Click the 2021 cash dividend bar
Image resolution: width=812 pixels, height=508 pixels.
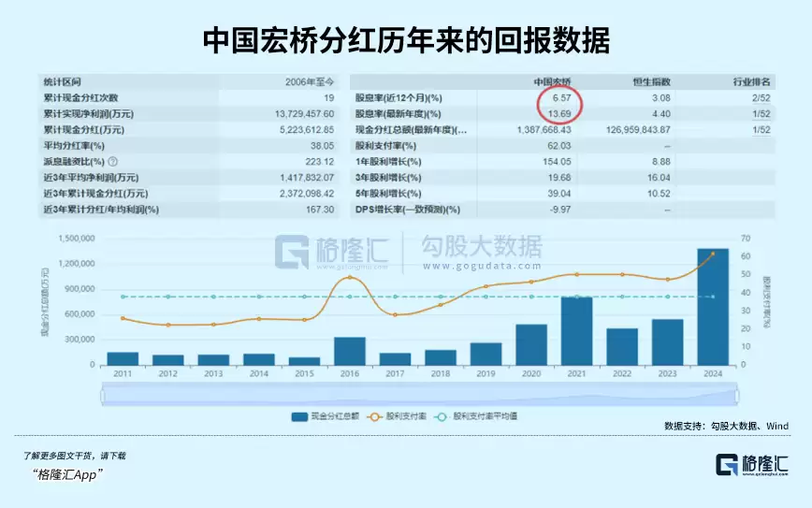(x=576, y=330)
